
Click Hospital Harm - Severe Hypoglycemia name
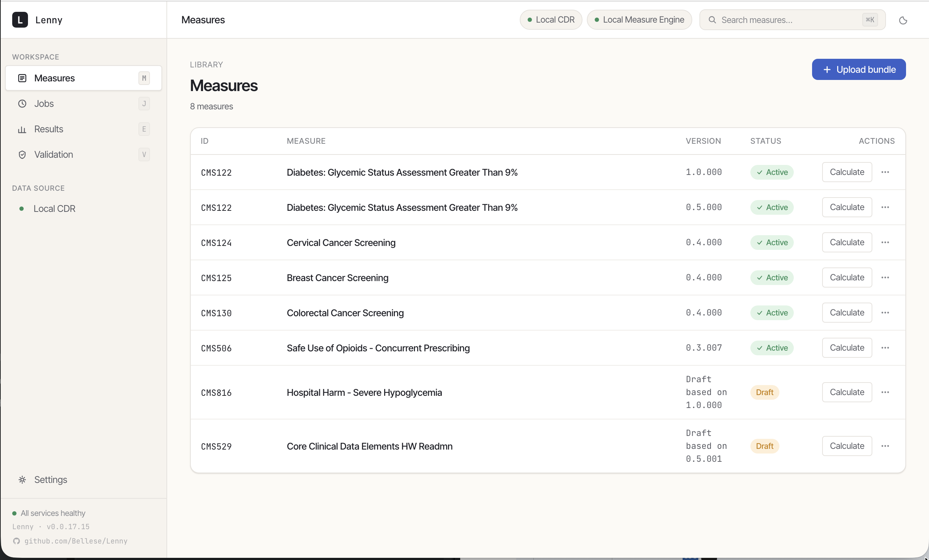tap(364, 393)
